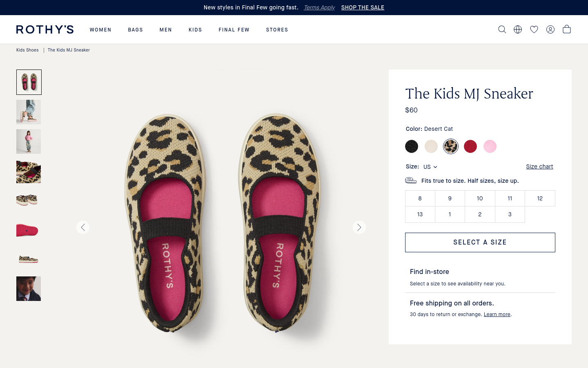Open the wishlist heart icon
The height and width of the screenshot is (368, 588).
point(534,29)
